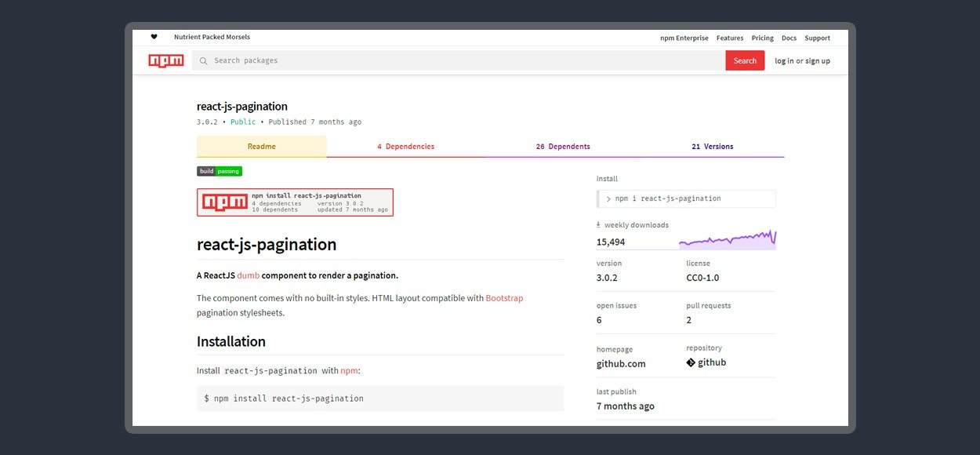Follow the red 'dumb' link
The height and width of the screenshot is (455, 980).
click(x=248, y=275)
